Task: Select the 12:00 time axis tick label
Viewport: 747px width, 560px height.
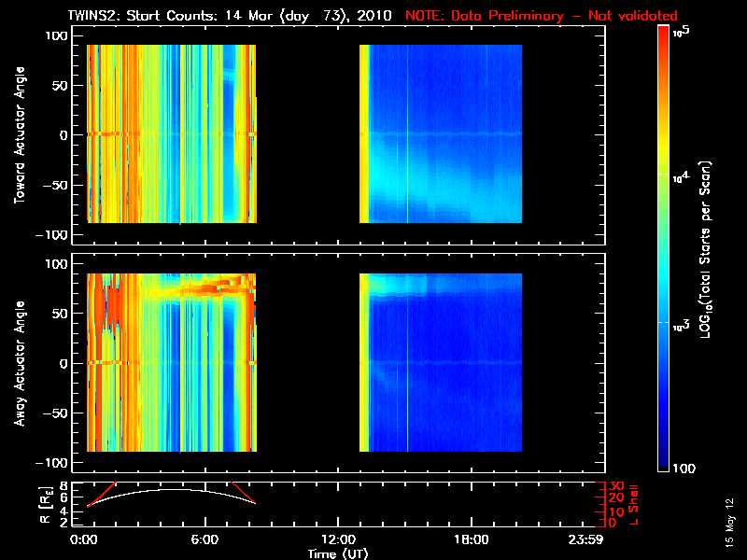Action: tap(338, 540)
